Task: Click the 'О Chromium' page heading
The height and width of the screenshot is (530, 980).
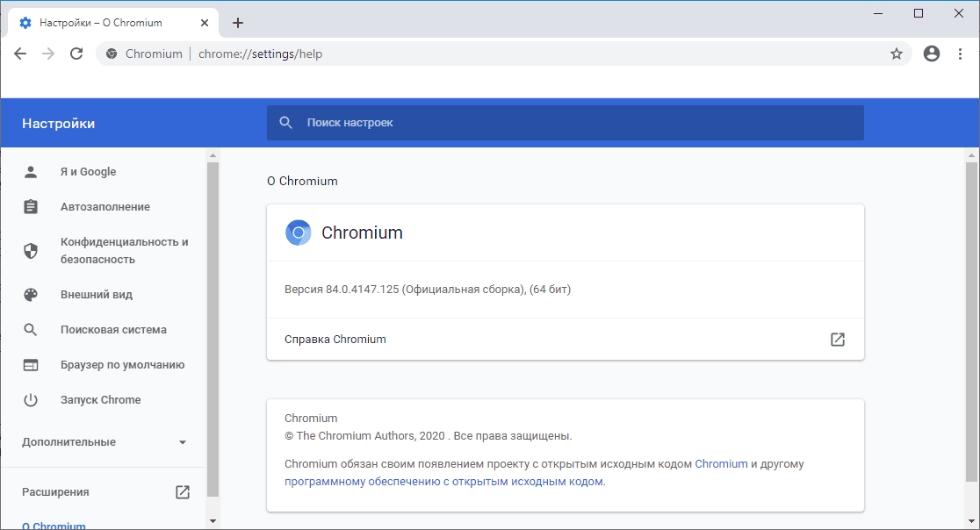Action: (x=302, y=181)
